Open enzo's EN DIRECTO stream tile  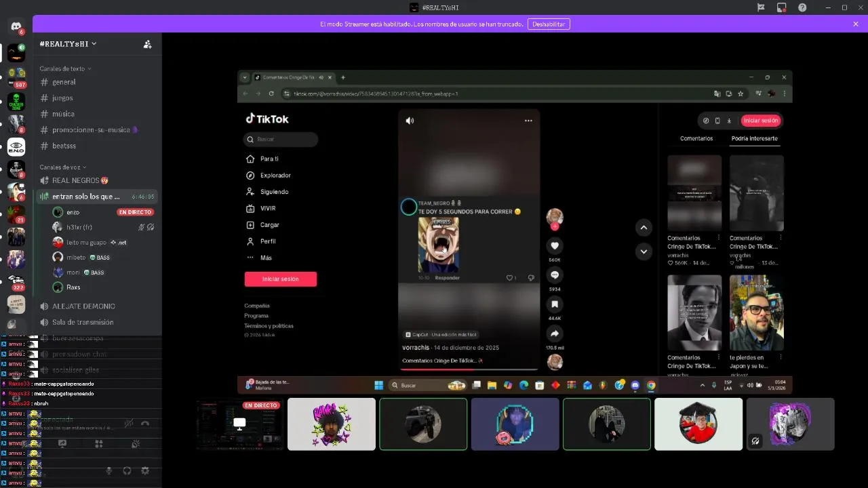(x=239, y=424)
